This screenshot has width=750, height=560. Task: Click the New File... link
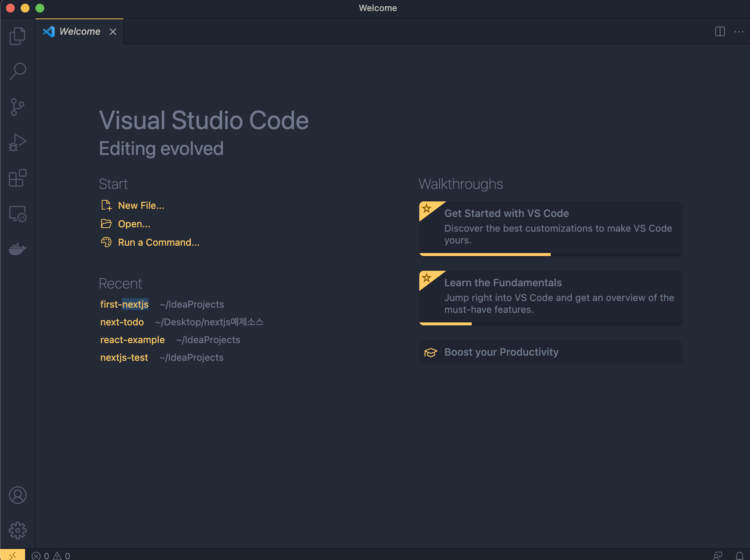click(141, 205)
